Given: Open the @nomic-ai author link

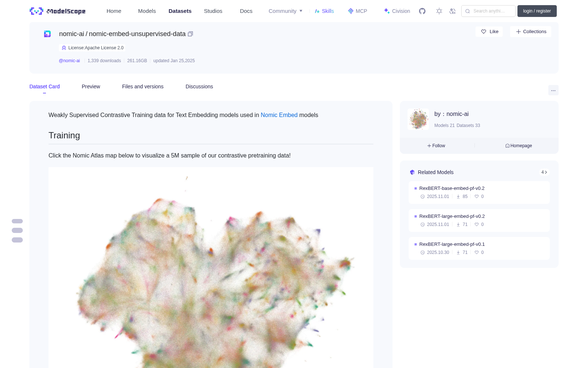Looking at the screenshot, I should 69,61.
